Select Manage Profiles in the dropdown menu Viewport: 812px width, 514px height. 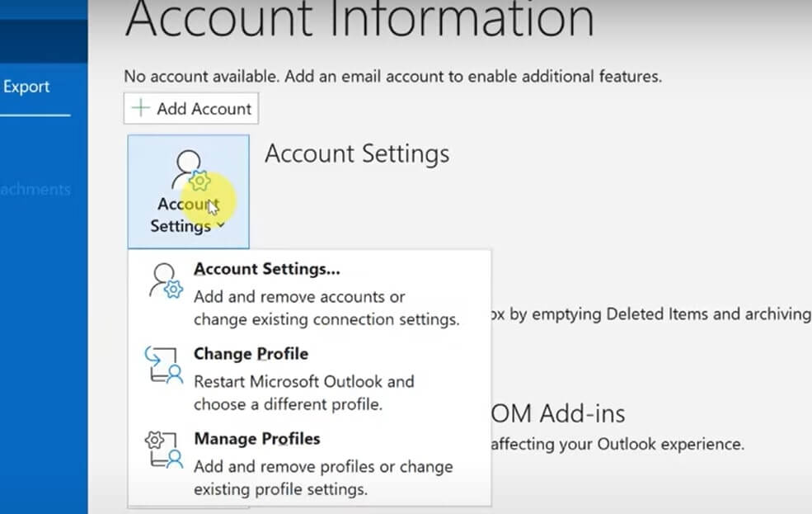pos(256,439)
